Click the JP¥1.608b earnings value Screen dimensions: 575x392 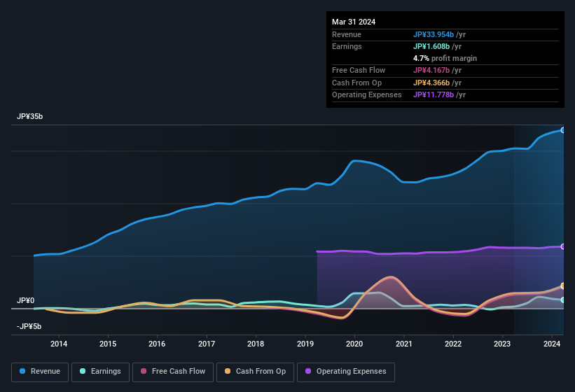click(431, 46)
